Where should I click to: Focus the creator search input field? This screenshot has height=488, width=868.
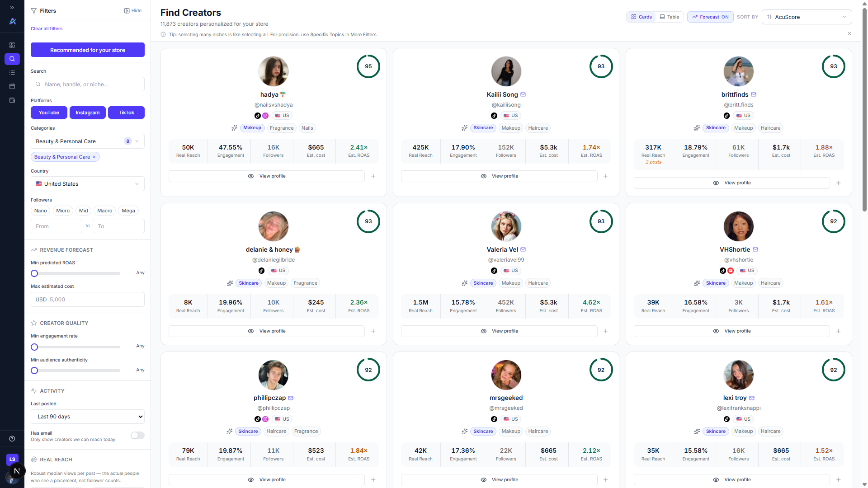tap(88, 84)
